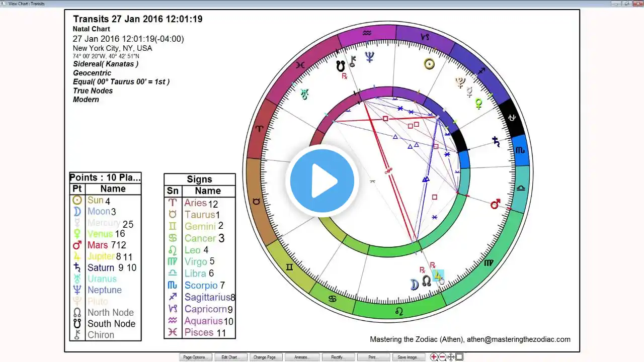
Task: Click the 'New York City, NY, USA' location text
Action: [112, 48]
